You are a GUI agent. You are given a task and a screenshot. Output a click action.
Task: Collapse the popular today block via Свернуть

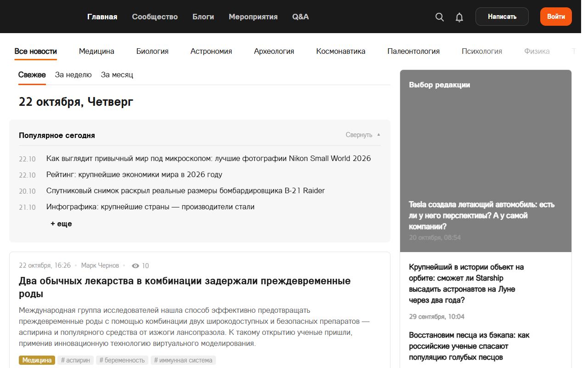363,135
